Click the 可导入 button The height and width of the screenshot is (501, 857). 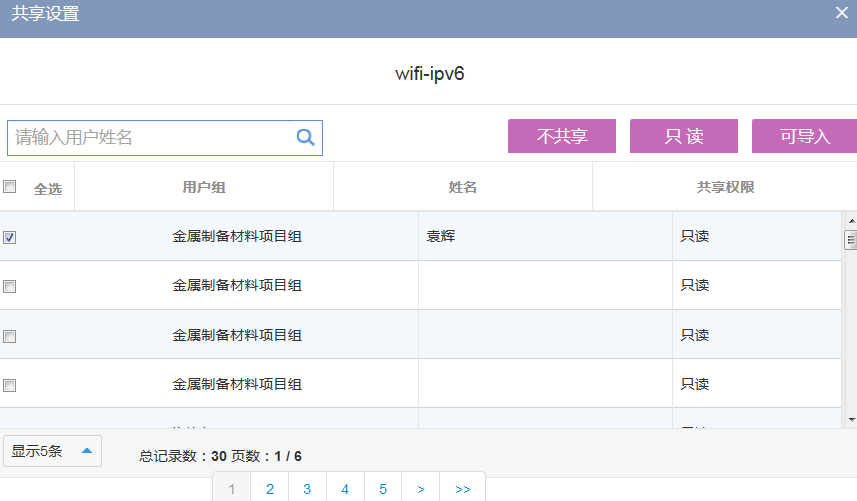804,136
